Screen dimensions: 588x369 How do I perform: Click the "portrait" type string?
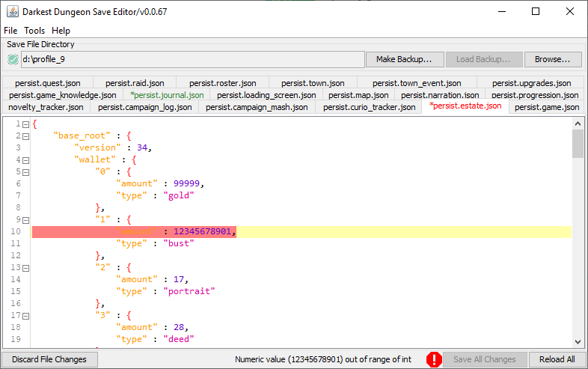(x=189, y=291)
